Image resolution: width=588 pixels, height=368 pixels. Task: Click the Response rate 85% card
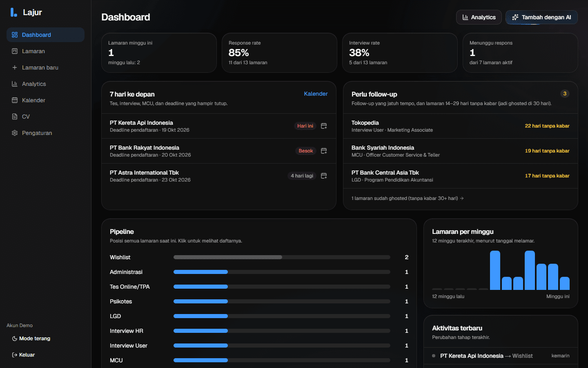[x=279, y=53]
